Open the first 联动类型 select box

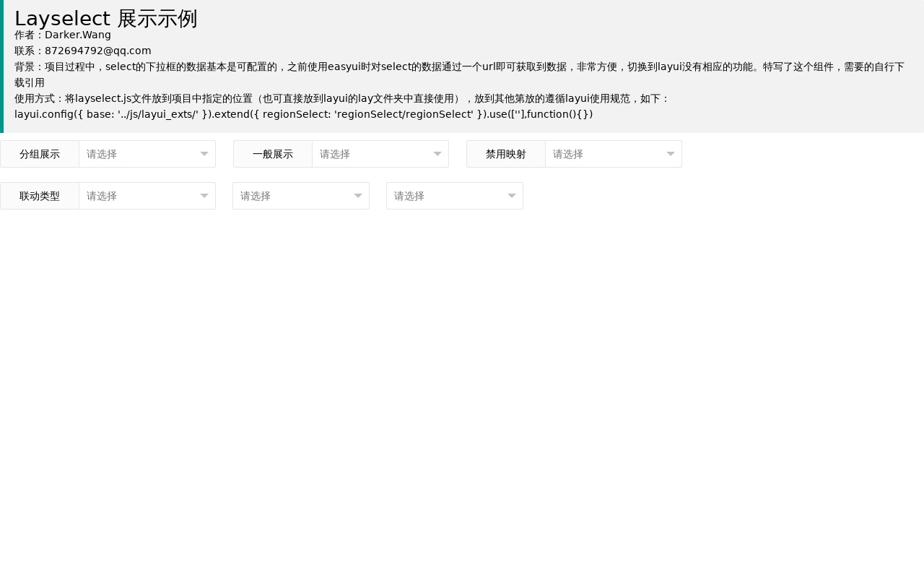(x=147, y=196)
